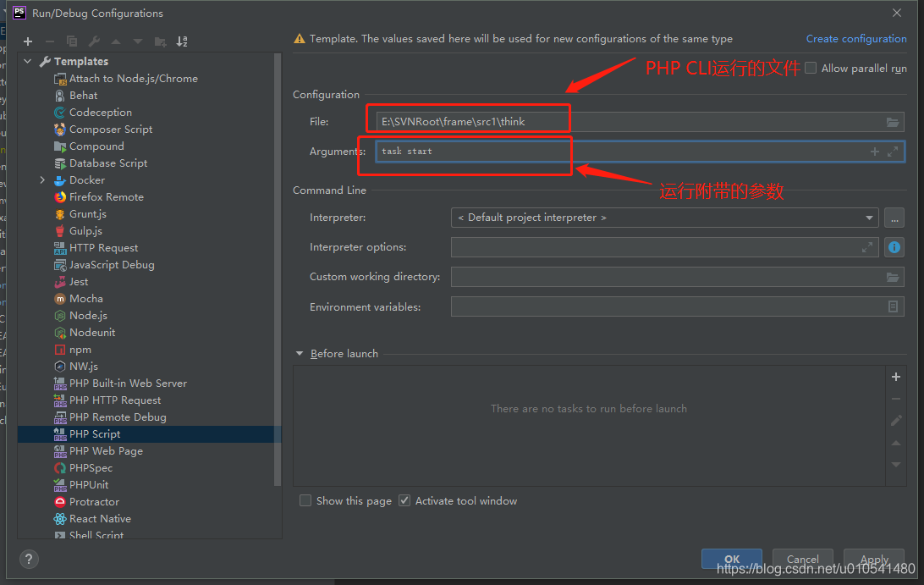This screenshot has width=924, height=585.
Task: Click the OK button
Action: coord(732,559)
